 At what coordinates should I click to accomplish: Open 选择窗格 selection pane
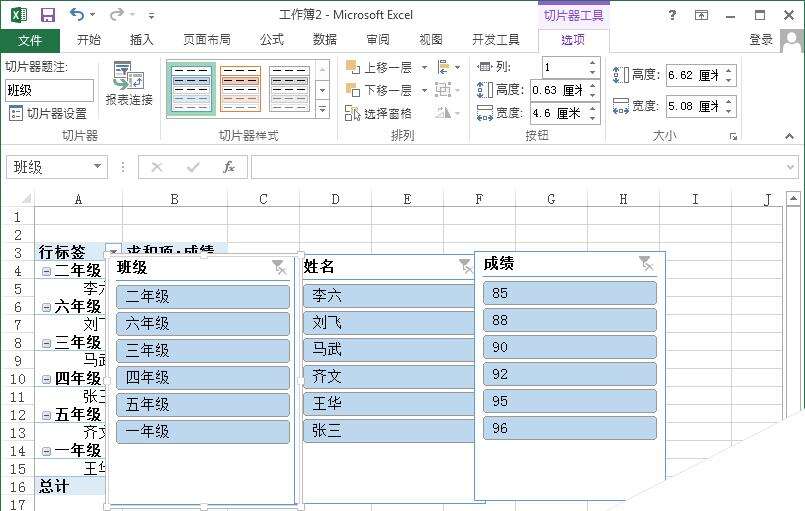click(379, 113)
